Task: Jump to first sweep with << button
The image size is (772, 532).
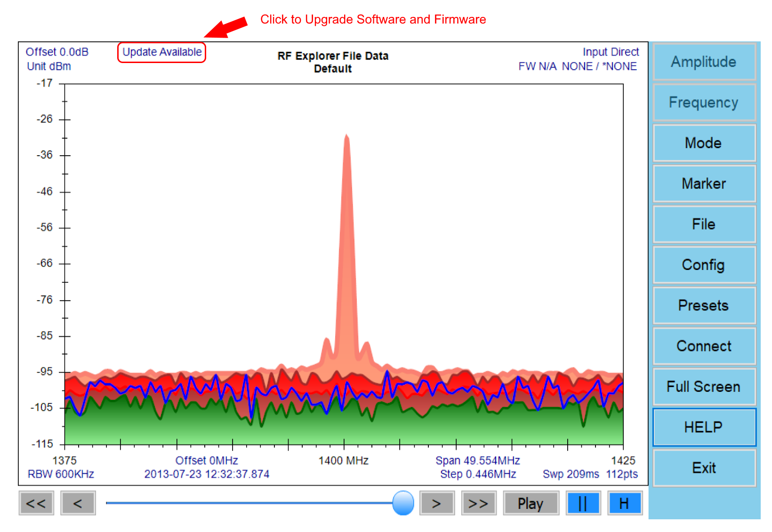Action: [x=36, y=503]
